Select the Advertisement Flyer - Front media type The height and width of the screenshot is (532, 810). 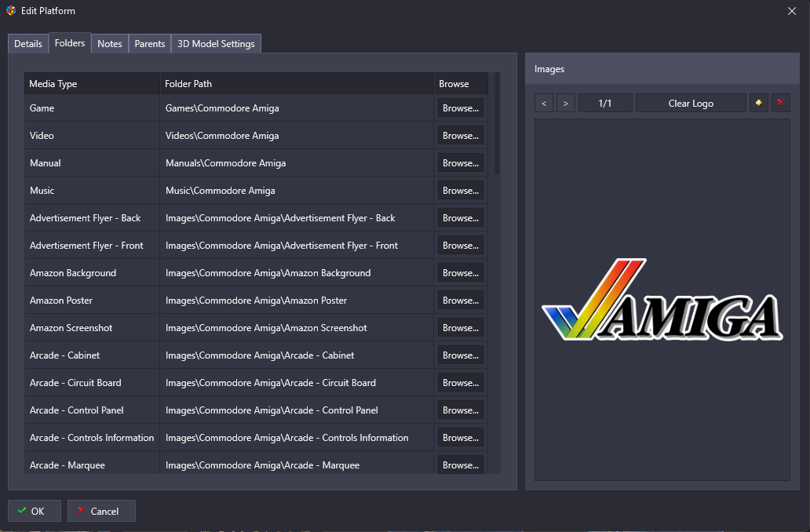point(92,246)
